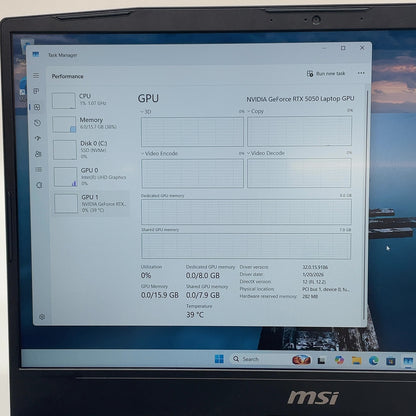
Task: Open File Explorer from taskbar
Action: click(356, 360)
